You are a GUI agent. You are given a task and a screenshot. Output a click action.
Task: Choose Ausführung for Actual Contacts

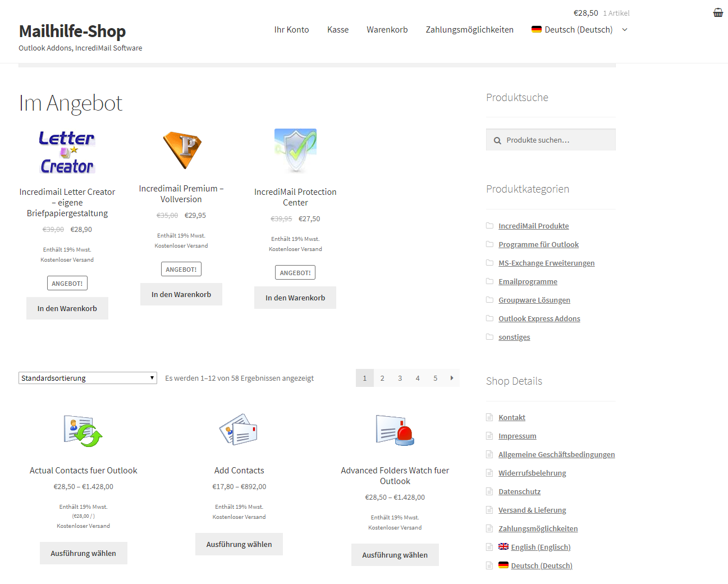[84, 553]
